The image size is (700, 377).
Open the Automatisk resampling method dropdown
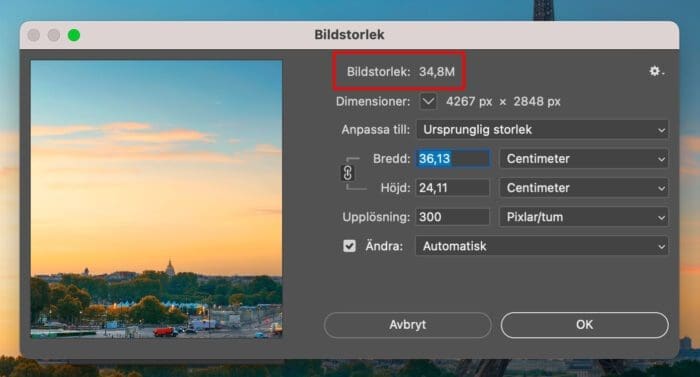click(x=542, y=246)
